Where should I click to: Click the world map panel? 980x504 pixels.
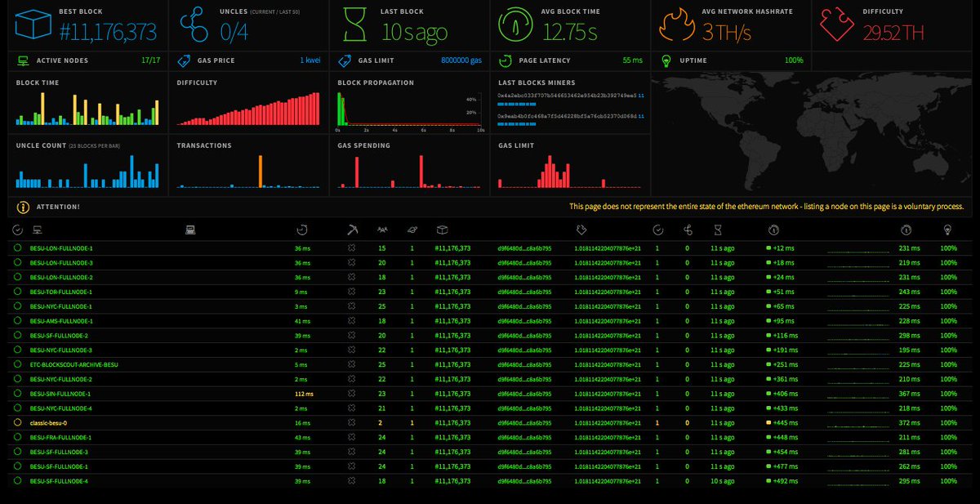813,134
